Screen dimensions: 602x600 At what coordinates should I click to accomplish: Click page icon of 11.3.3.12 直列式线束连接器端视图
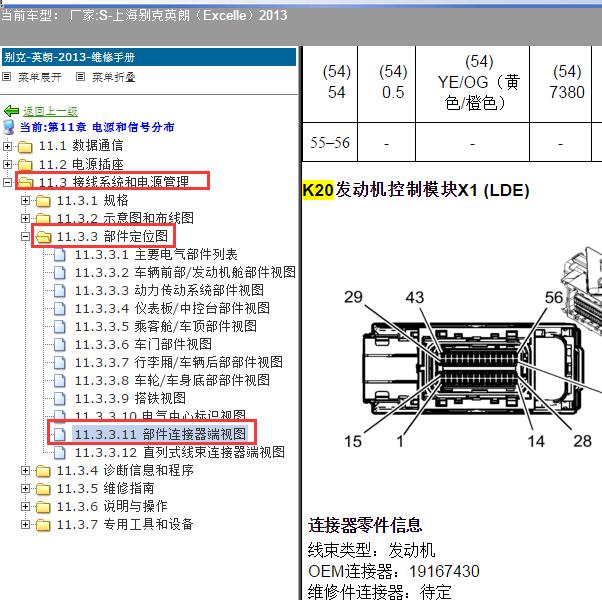60,453
